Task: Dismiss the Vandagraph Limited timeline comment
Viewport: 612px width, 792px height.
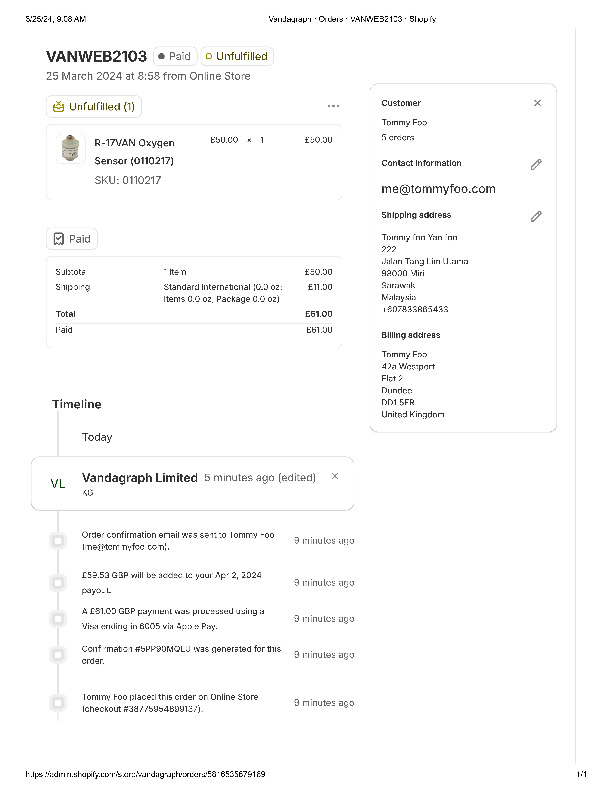Action: click(x=335, y=476)
